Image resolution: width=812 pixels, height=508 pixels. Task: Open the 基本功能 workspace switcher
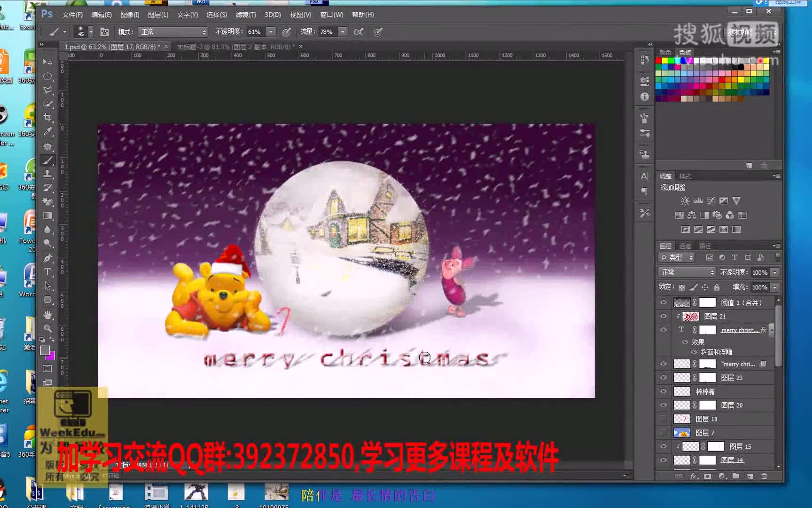pyautogui.click(x=752, y=32)
